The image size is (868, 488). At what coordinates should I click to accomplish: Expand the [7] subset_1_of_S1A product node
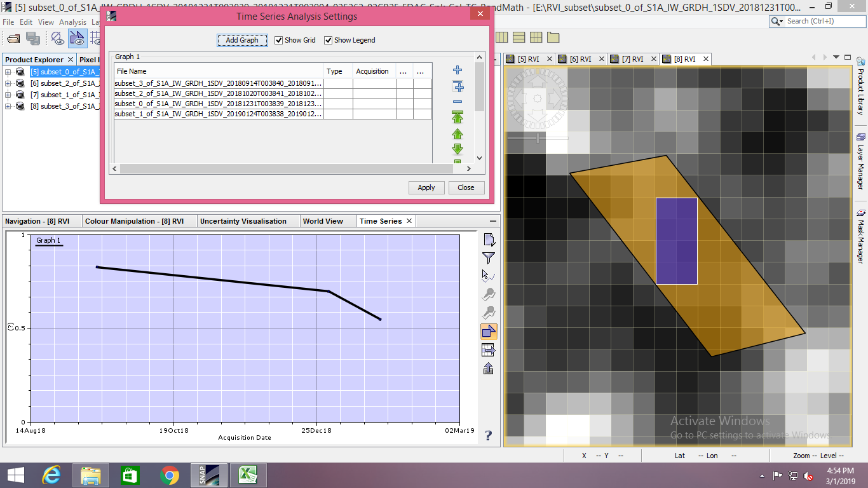pos(8,95)
